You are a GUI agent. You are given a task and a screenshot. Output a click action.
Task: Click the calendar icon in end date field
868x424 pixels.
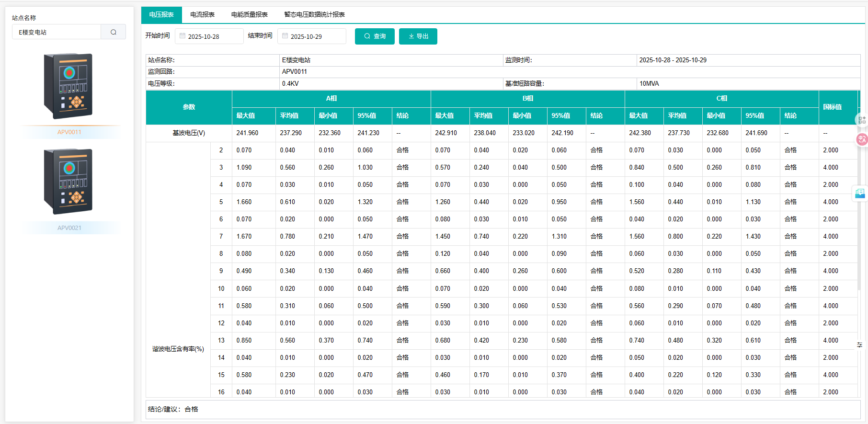[285, 36]
